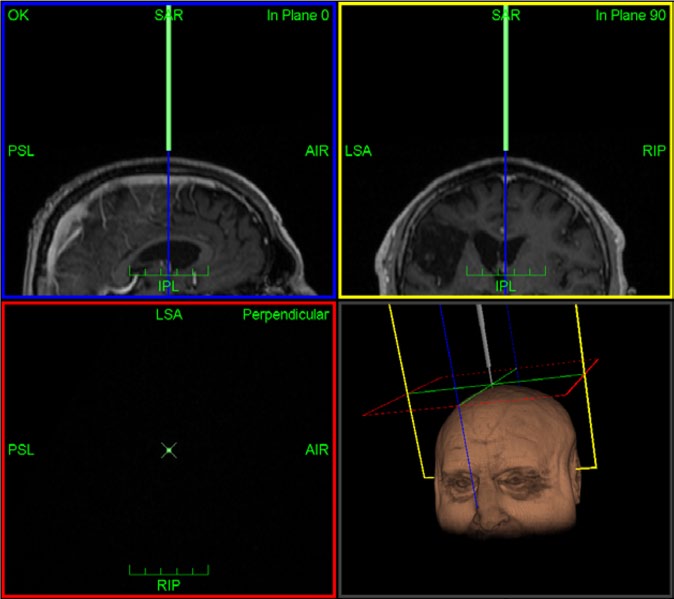
Task: Click the scale ruler in the In Plane 90 view
Action: pyautogui.click(x=506, y=271)
